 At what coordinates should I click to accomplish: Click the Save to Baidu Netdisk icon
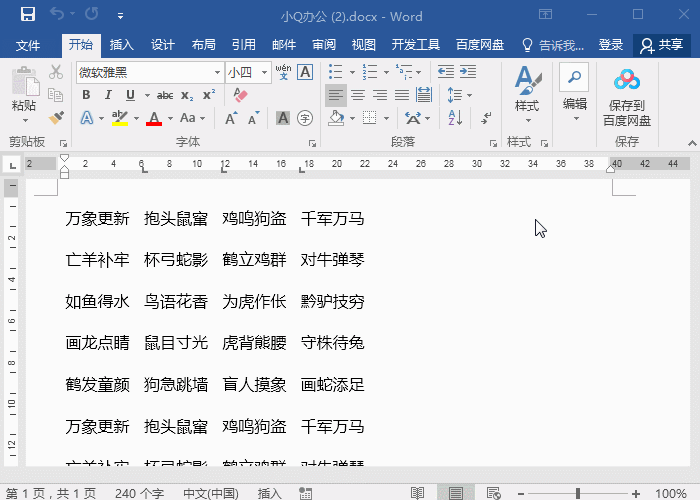[626, 98]
